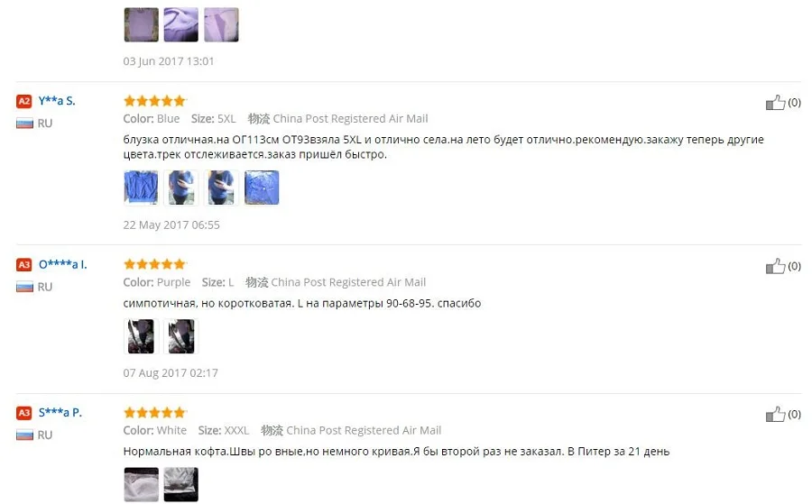Open second white blouse photo thumbnail
The width and height of the screenshot is (812, 504).
181,484
